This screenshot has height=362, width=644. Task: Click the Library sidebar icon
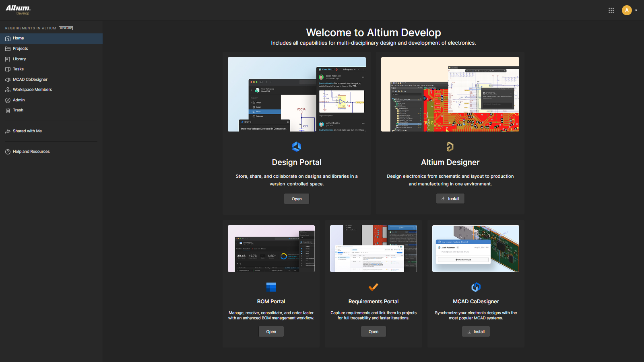(x=8, y=59)
